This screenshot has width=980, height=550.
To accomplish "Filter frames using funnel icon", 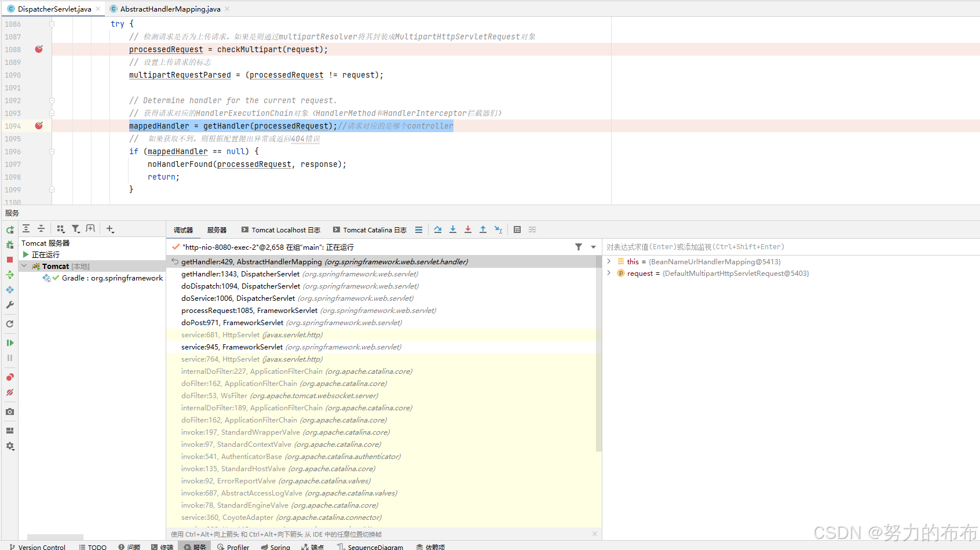I will point(579,247).
